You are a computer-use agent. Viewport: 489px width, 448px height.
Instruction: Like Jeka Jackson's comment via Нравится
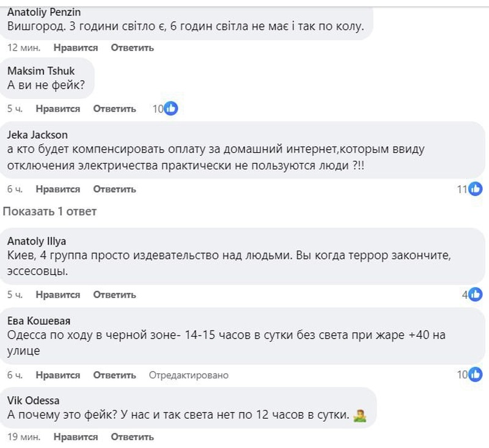(x=57, y=189)
